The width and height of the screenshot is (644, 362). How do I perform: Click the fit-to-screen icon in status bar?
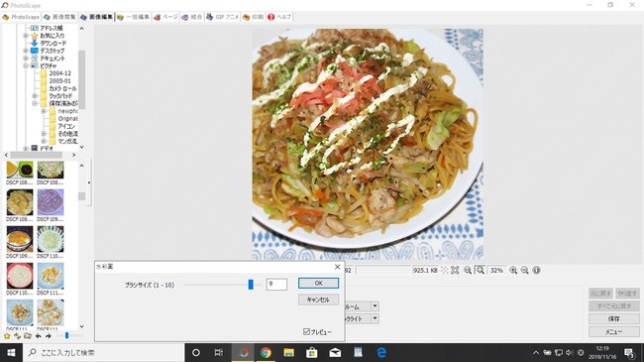point(455,271)
